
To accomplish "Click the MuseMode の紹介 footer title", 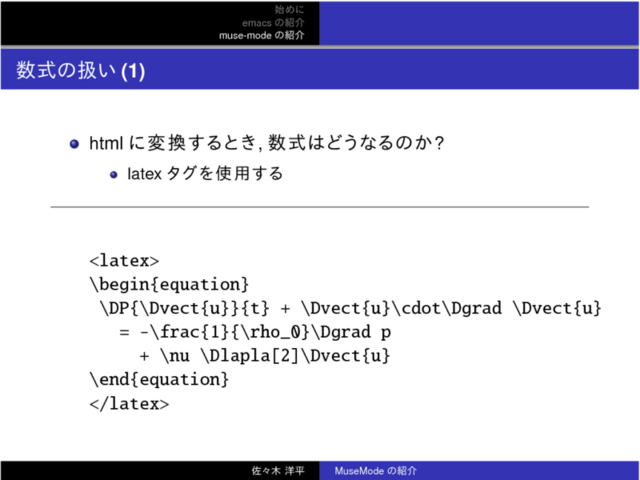I will coord(376,470).
